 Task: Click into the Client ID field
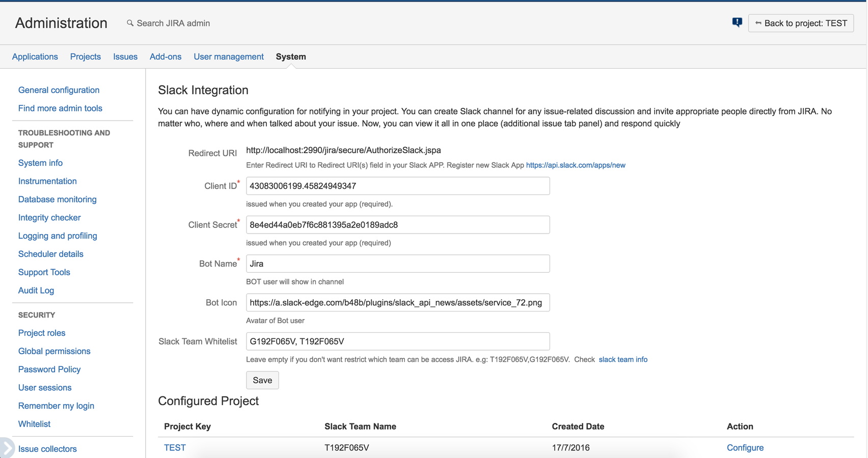click(x=398, y=186)
